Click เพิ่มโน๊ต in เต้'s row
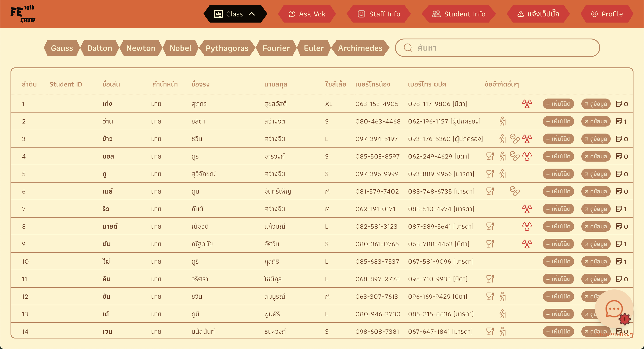Image resolution: width=644 pixels, height=349 pixels. pos(558,314)
